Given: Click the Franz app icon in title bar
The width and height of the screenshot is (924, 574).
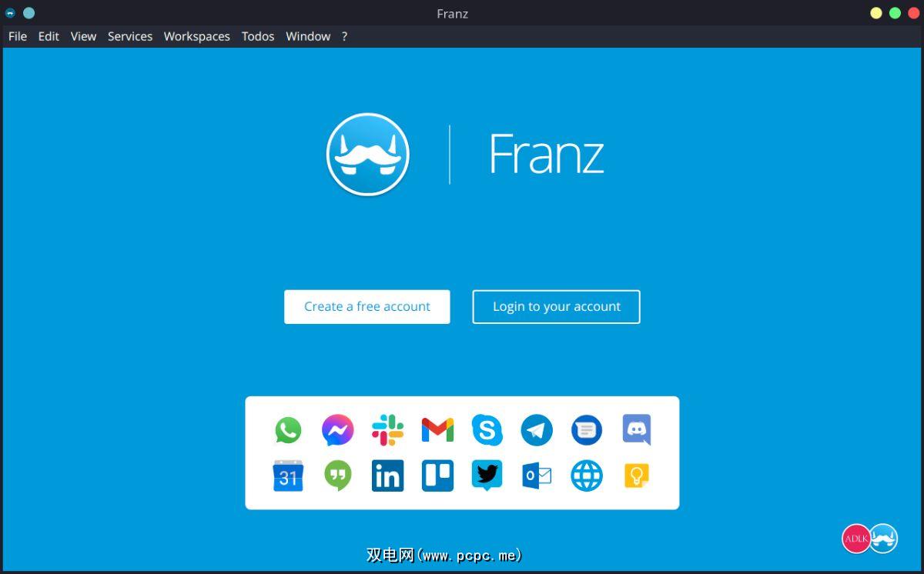Looking at the screenshot, I should pyautogui.click(x=10, y=13).
